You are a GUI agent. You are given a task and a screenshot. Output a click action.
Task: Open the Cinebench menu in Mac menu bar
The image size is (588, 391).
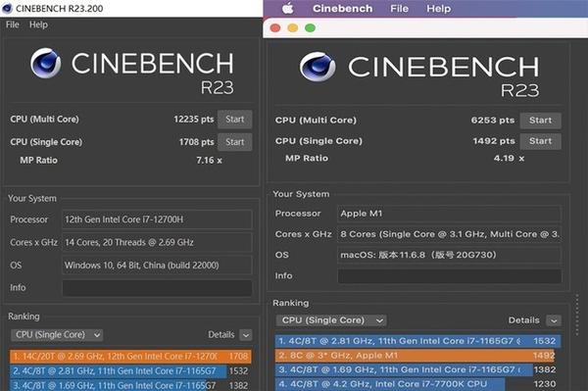click(342, 8)
